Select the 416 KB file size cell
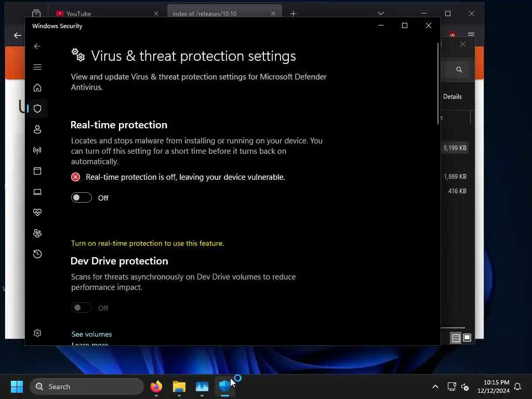532x399 pixels. [x=457, y=191]
